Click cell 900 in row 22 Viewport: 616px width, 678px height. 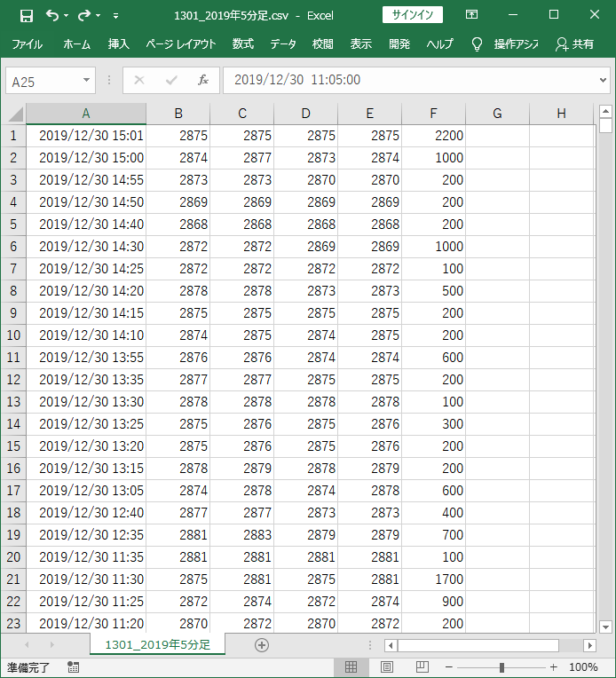pos(433,602)
